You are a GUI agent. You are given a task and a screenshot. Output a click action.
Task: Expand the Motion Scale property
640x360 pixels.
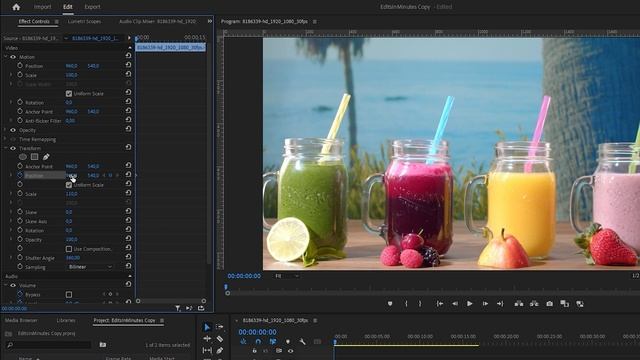(x=11, y=75)
